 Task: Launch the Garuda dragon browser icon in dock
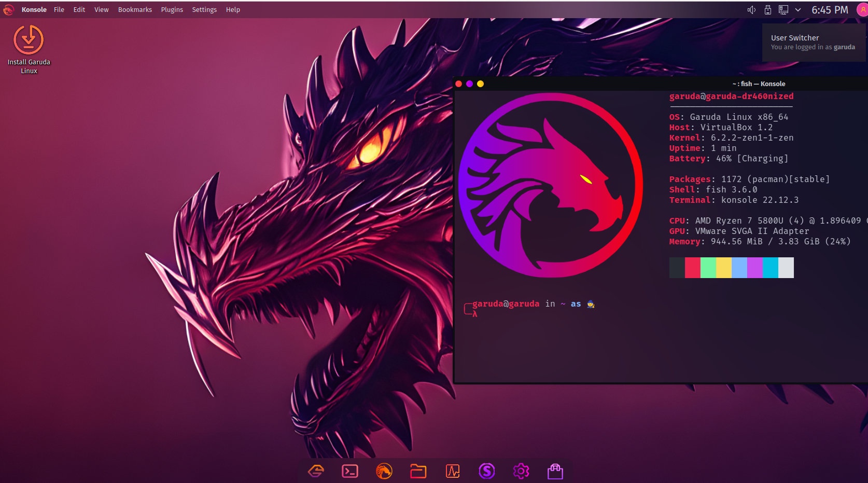[384, 471]
